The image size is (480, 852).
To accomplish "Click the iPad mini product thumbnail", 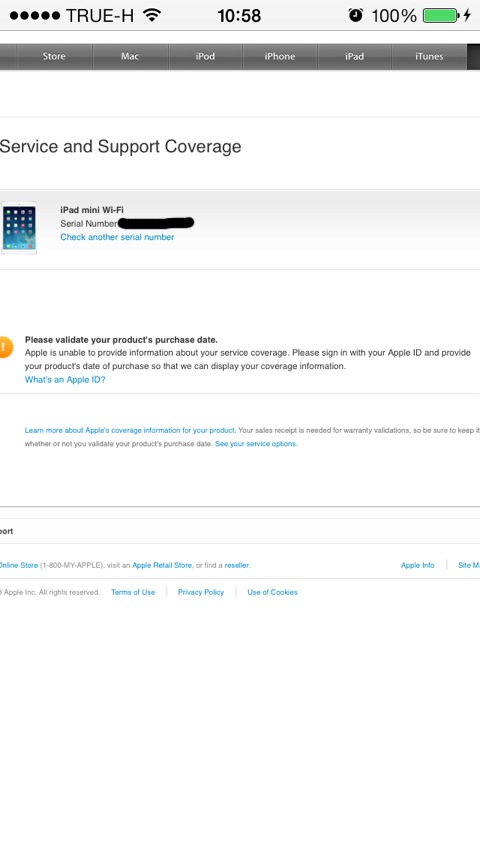I will [x=20, y=228].
